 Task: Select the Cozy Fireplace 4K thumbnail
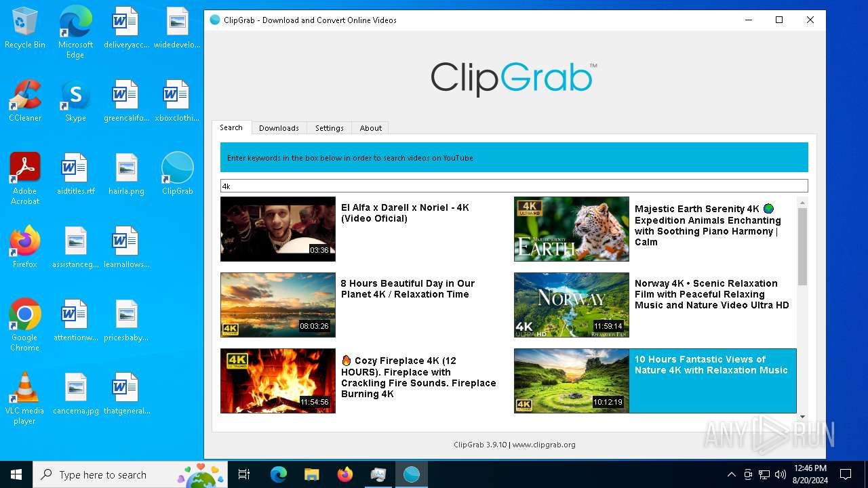278,381
